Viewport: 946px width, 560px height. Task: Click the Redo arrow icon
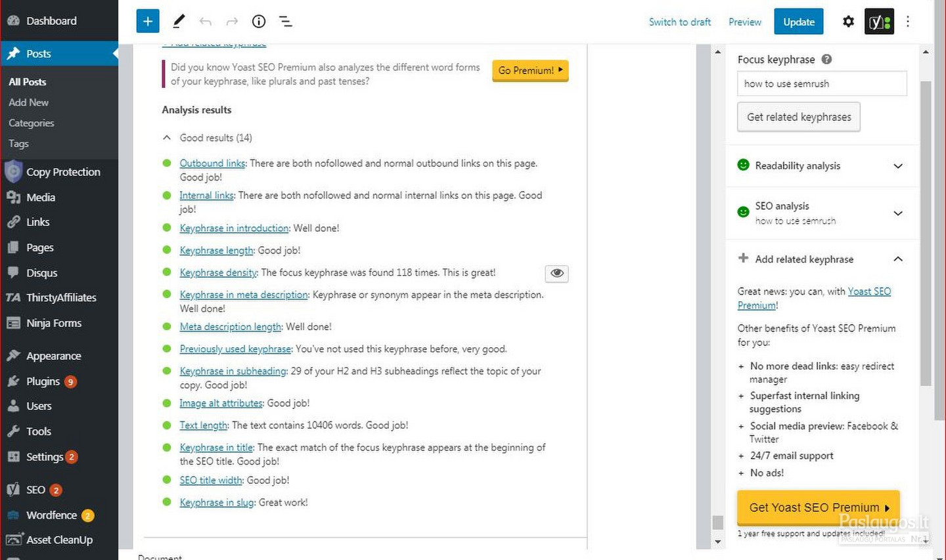pyautogui.click(x=232, y=22)
